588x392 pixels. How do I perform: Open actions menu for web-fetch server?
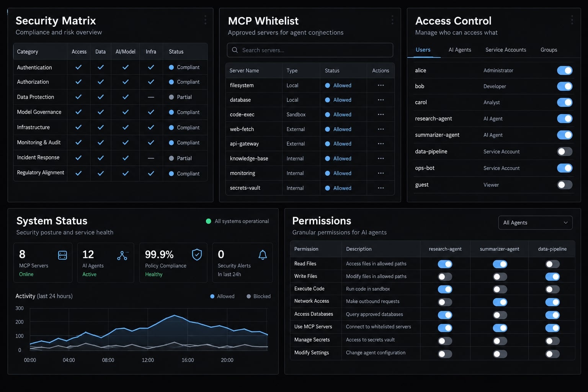tap(381, 129)
